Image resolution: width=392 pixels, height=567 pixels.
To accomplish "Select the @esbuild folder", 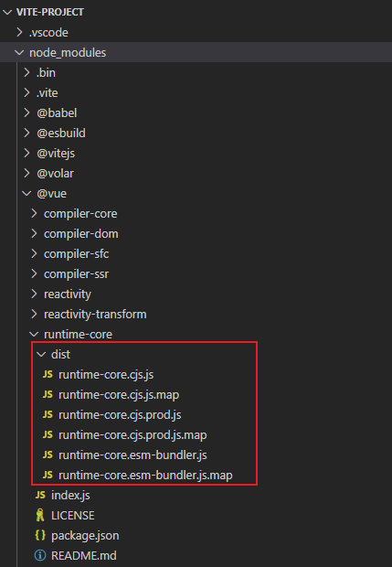I will tap(61, 134).
